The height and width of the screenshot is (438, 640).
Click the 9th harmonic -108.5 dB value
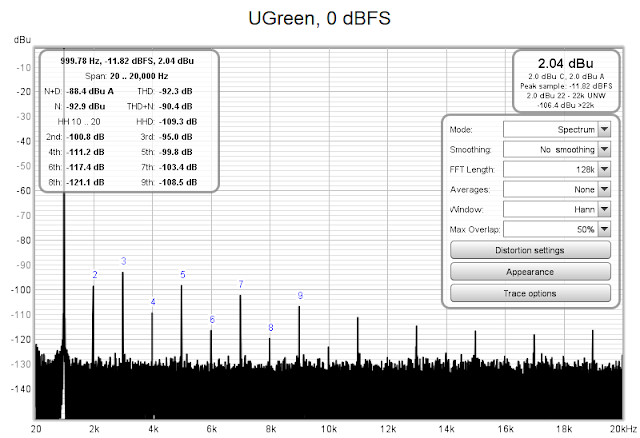178,182
